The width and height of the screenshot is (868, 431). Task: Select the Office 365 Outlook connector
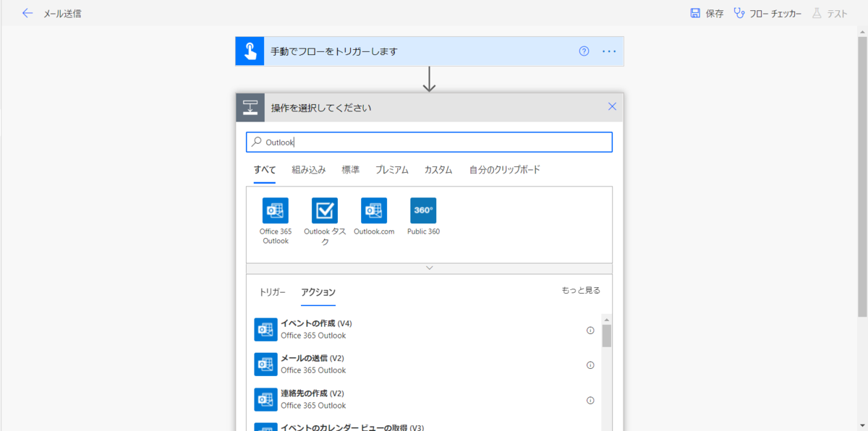click(276, 221)
